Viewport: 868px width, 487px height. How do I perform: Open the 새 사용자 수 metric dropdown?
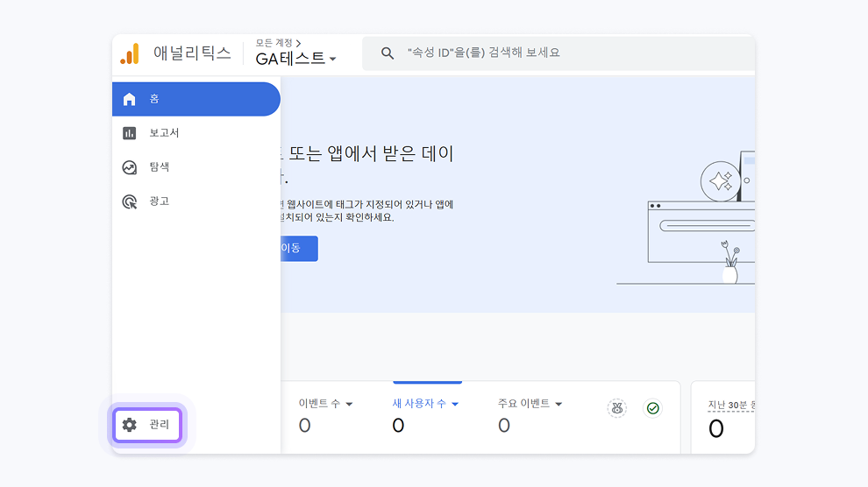(x=455, y=404)
